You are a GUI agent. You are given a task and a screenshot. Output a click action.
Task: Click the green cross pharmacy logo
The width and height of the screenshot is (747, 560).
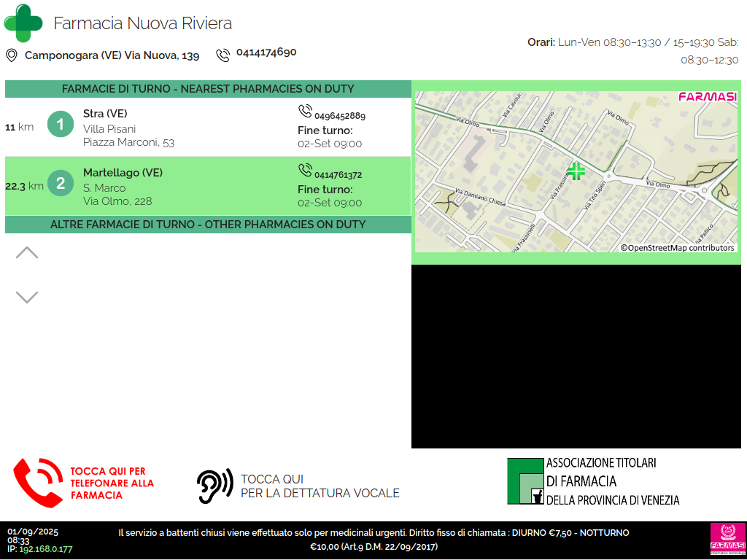pos(23,23)
